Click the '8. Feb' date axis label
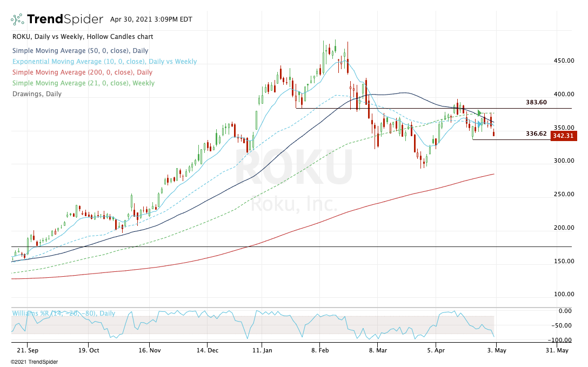588x367 pixels. pos(319,350)
